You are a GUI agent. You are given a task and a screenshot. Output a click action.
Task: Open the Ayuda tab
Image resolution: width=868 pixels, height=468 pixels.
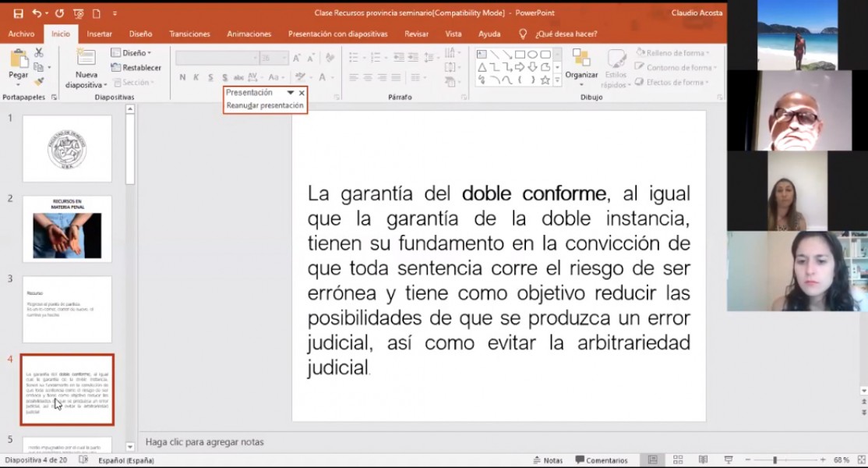click(489, 34)
